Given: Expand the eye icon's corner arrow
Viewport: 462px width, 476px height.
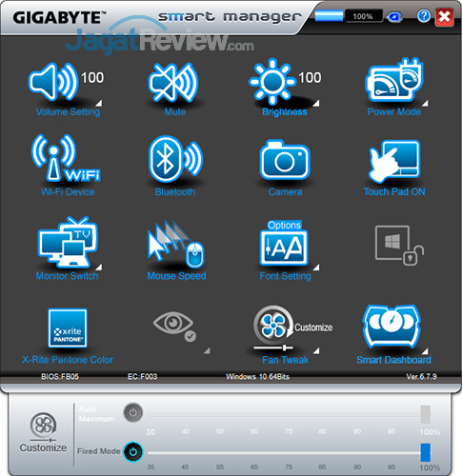Looking at the screenshot, I should [207, 350].
